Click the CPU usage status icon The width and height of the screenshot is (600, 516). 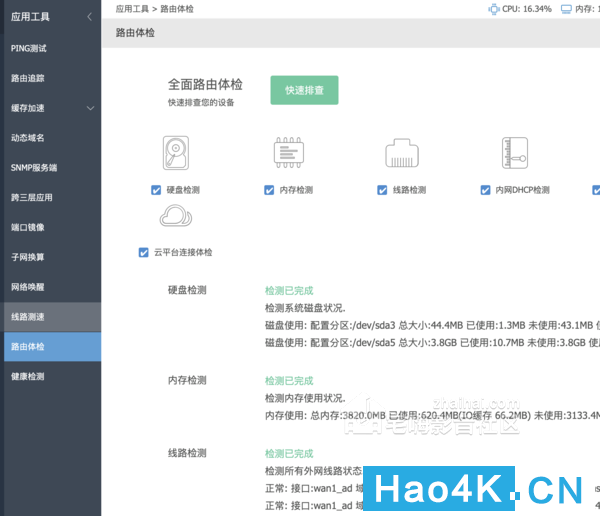coord(494,9)
